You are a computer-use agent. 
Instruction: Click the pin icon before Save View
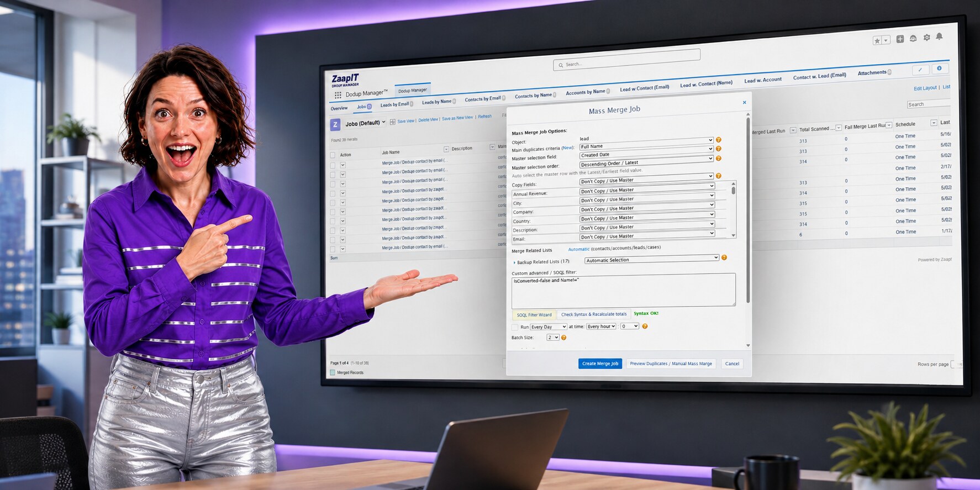tap(392, 122)
